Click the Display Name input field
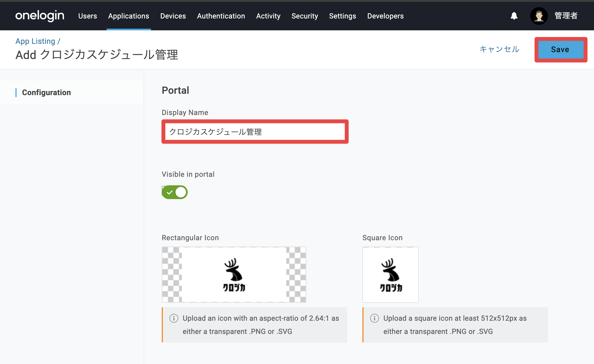Screen dimensions: 594x364 [255, 132]
